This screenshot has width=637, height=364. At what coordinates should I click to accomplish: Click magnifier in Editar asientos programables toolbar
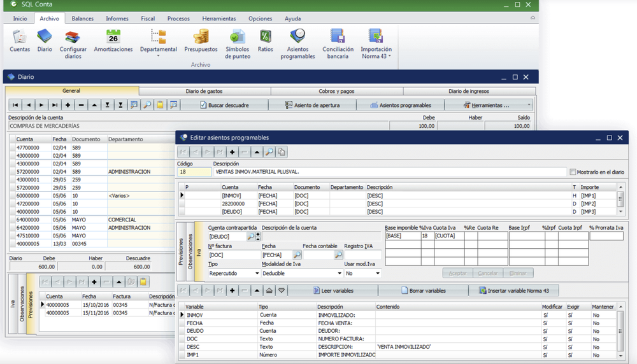tap(269, 152)
